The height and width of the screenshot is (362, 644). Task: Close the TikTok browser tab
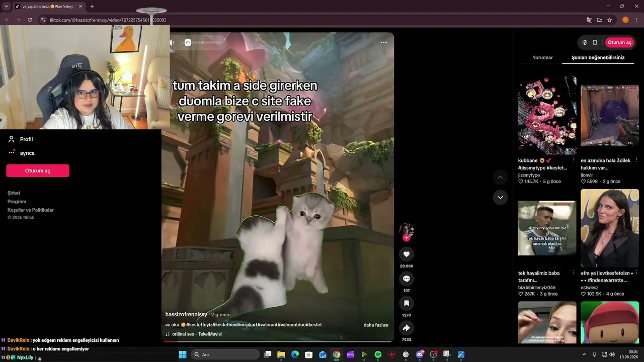[x=80, y=7]
